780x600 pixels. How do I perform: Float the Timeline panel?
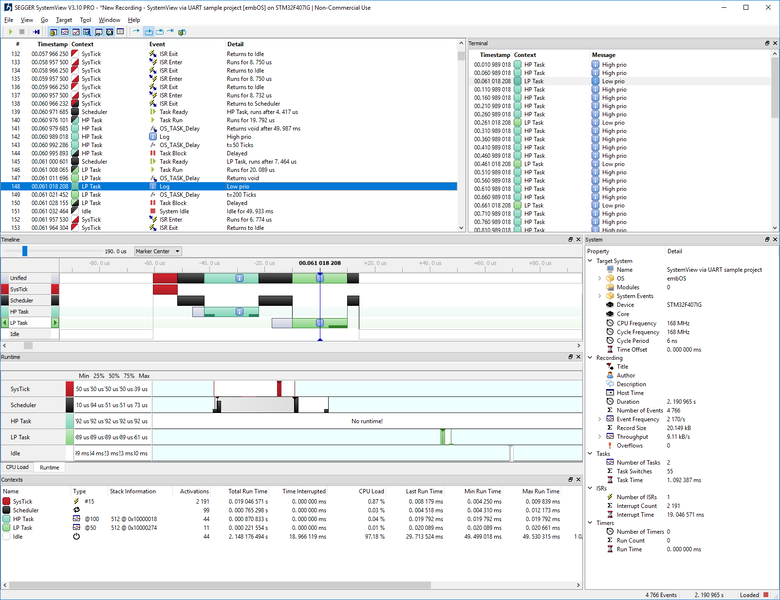(571, 239)
